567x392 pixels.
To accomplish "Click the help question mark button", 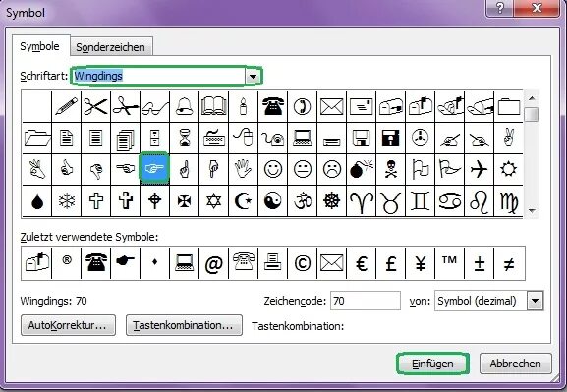I will (499, 8).
